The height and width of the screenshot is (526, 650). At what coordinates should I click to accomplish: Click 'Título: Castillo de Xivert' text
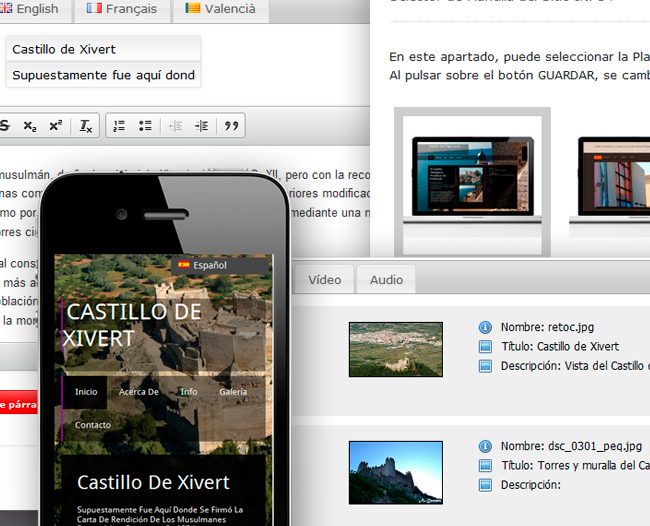[560, 347]
